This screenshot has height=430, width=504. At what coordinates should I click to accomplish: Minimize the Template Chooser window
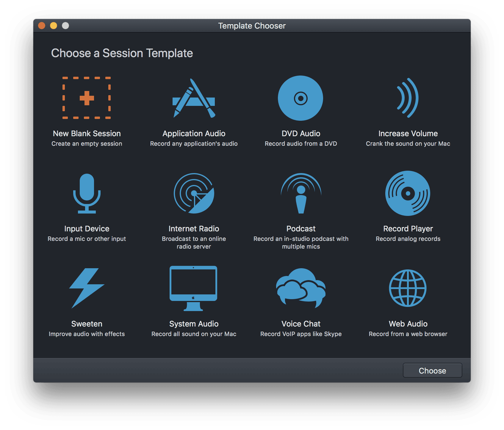[x=54, y=26]
